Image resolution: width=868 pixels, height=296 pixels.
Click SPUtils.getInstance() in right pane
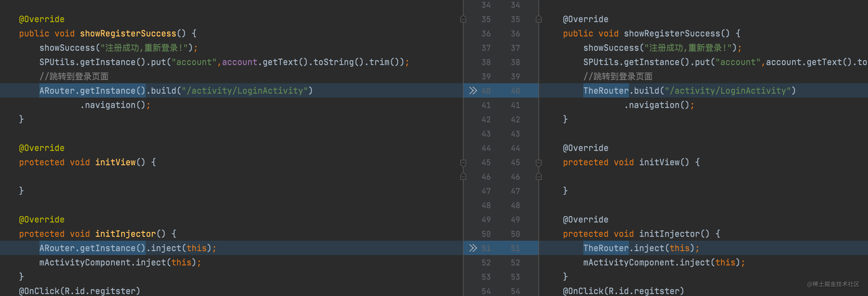coord(636,62)
